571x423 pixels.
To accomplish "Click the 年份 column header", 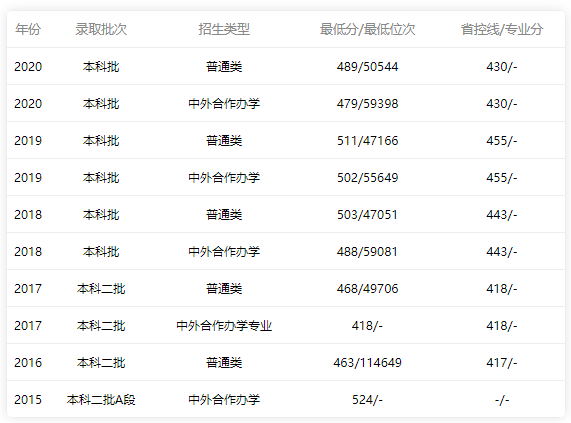I will (x=28, y=29).
